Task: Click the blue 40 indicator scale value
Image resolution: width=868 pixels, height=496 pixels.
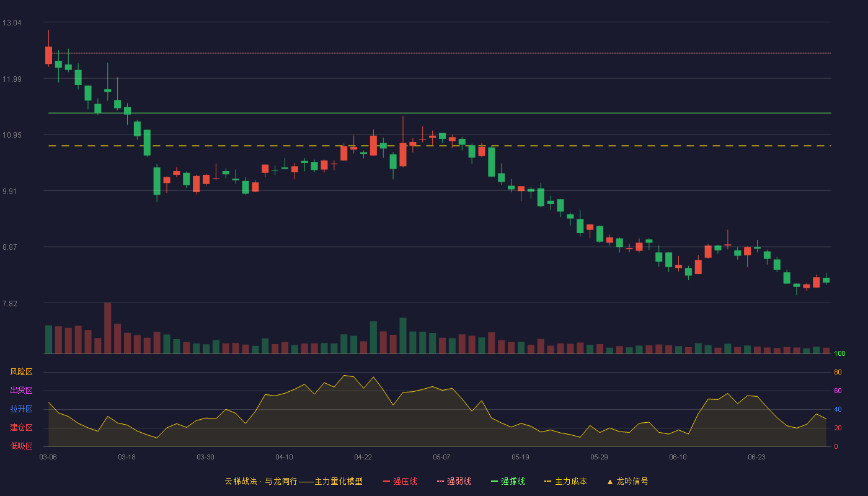Action: click(838, 409)
